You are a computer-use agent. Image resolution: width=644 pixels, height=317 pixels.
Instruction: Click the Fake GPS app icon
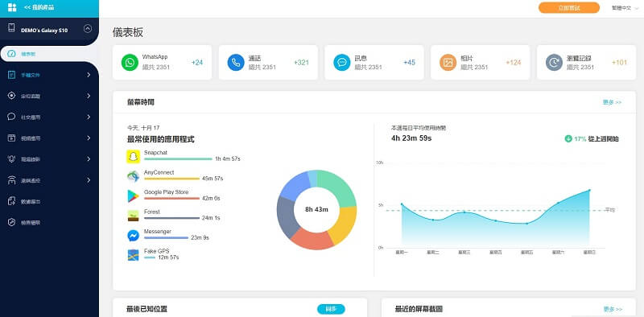pyautogui.click(x=133, y=255)
